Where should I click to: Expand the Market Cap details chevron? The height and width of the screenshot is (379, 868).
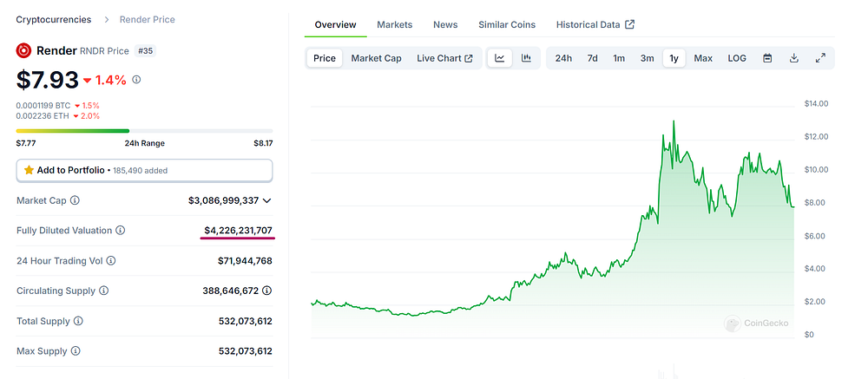click(266, 200)
